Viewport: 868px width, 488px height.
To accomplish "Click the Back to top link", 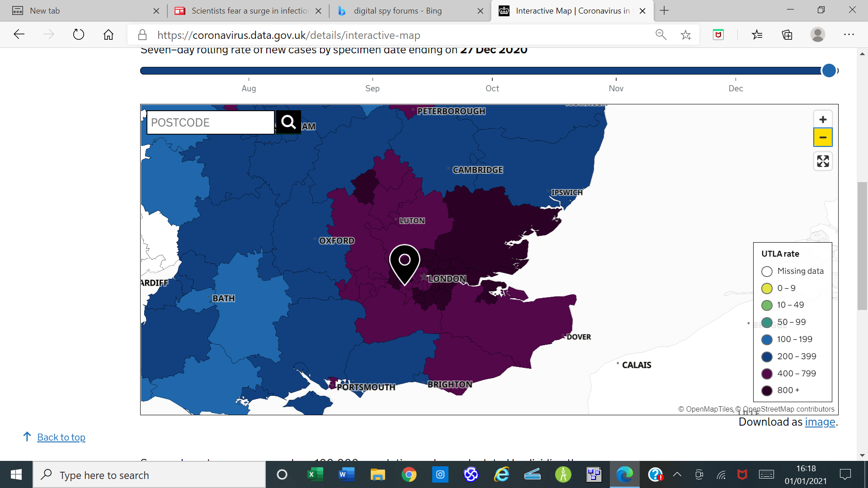I will [x=61, y=437].
